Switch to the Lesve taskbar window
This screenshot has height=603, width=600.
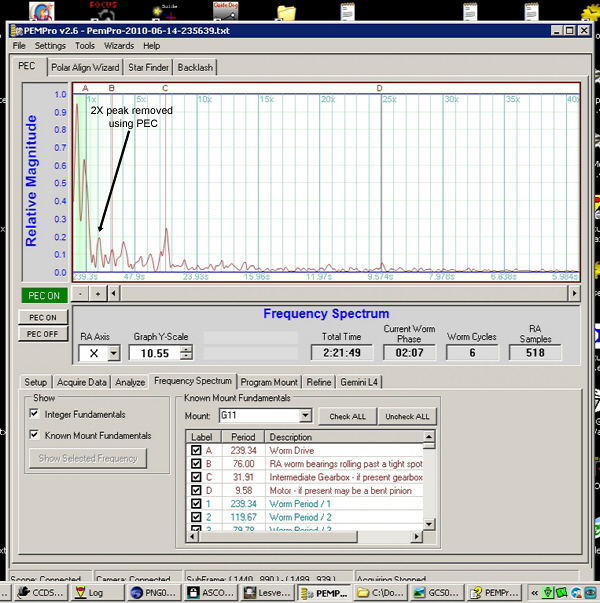tap(267, 592)
